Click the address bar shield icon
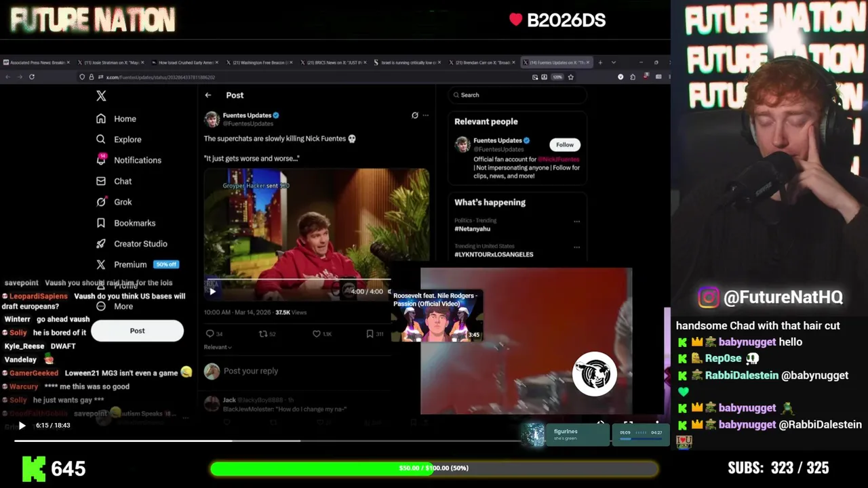 tap(82, 77)
